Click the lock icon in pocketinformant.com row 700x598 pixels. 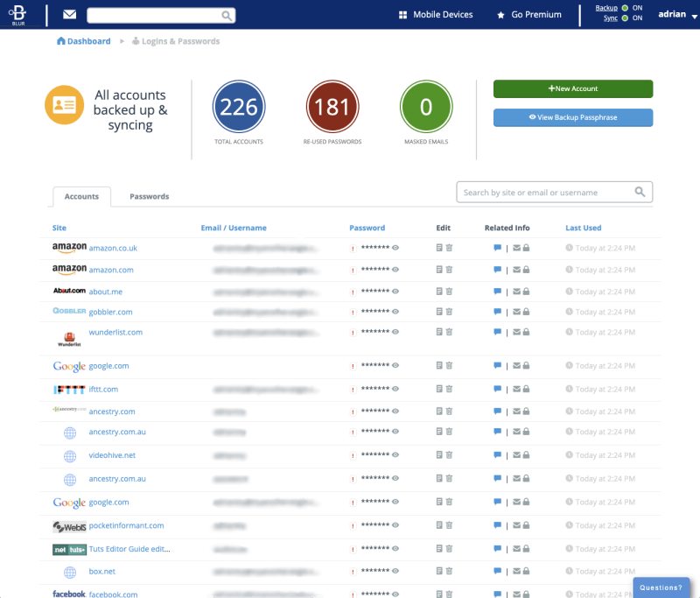tap(527, 524)
